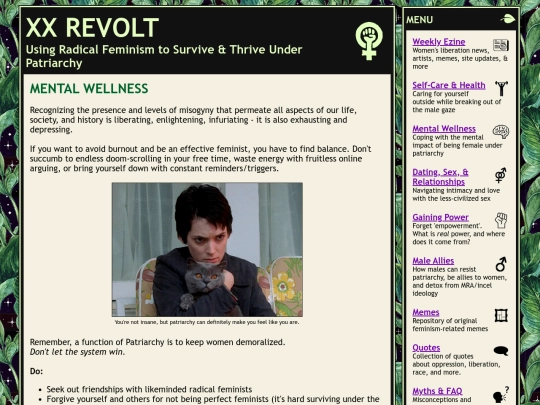Click the brain icon beside Mental Wellness
540x405 pixels.
pos(501,132)
